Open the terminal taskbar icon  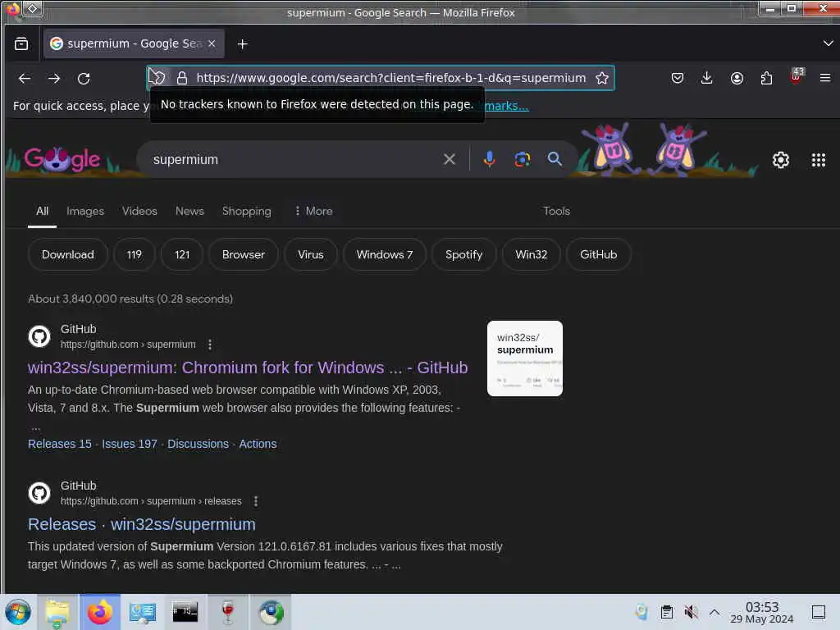point(185,612)
